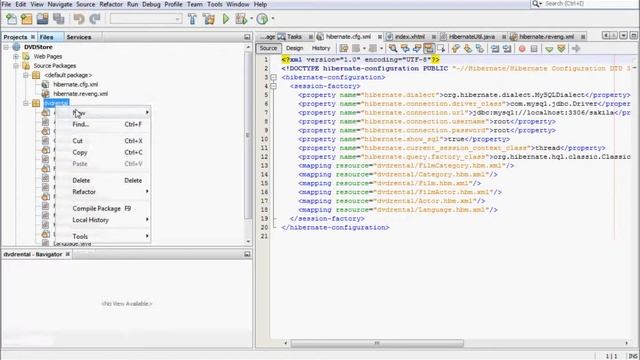Click the Toggle Bookmark icon

click(x=480, y=49)
